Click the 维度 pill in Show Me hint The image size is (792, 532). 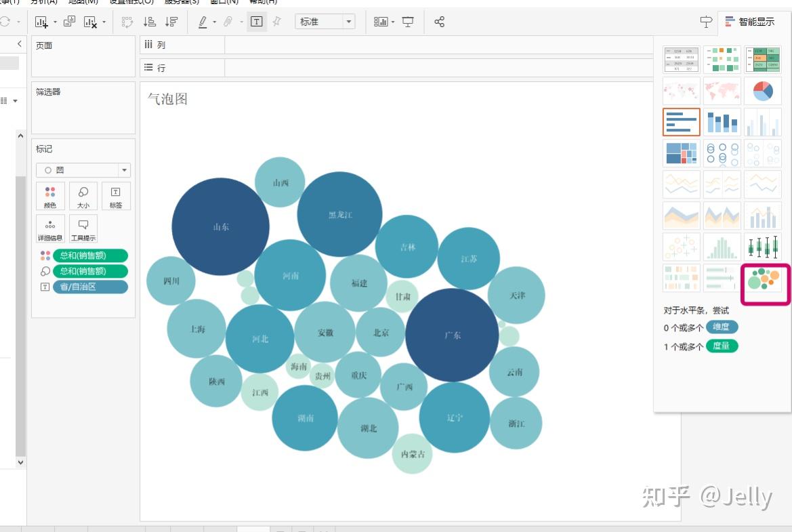pyautogui.click(x=722, y=327)
